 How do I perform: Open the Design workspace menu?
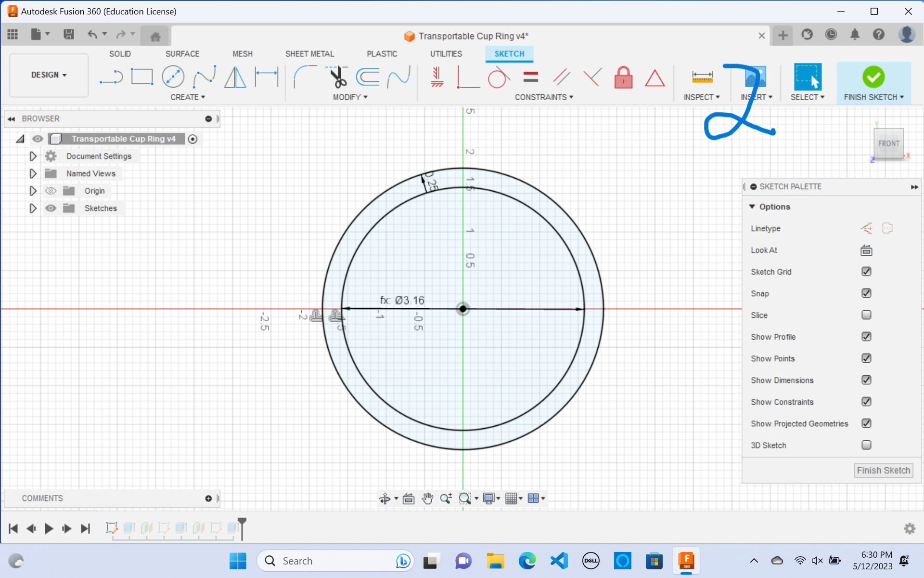click(x=48, y=75)
